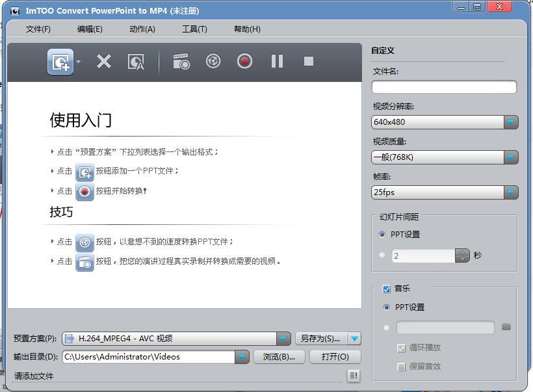The image size is (533, 392).
Task: Maximize the ImTOO window
Action: coord(478,7)
